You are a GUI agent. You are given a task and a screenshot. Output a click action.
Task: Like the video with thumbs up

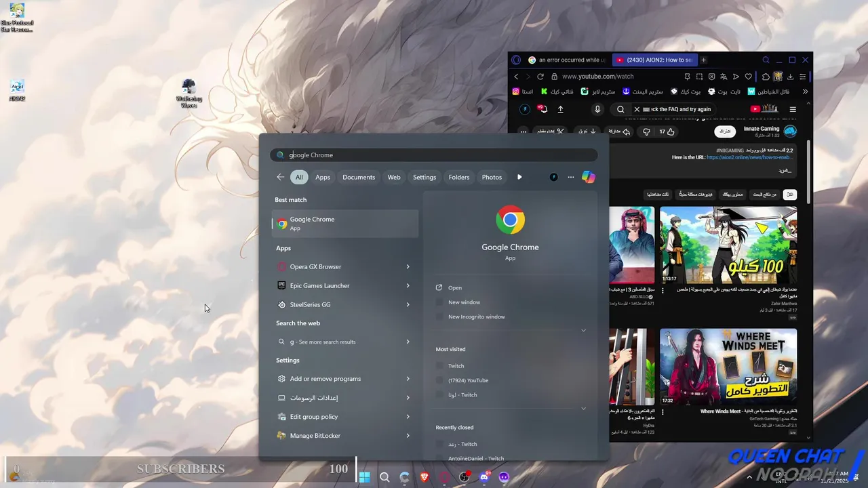pyautogui.click(x=667, y=131)
